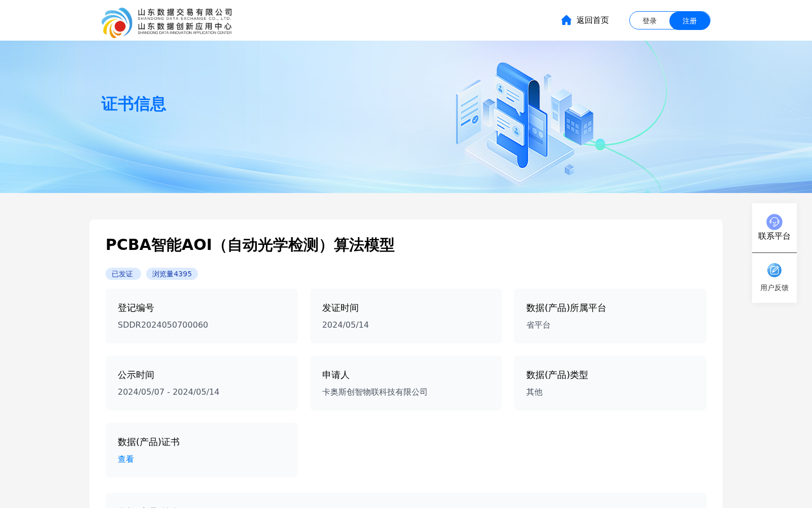The image size is (812, 508).
Task: Click the 浏览量4395 tag
Action: [x=172, y=274]
